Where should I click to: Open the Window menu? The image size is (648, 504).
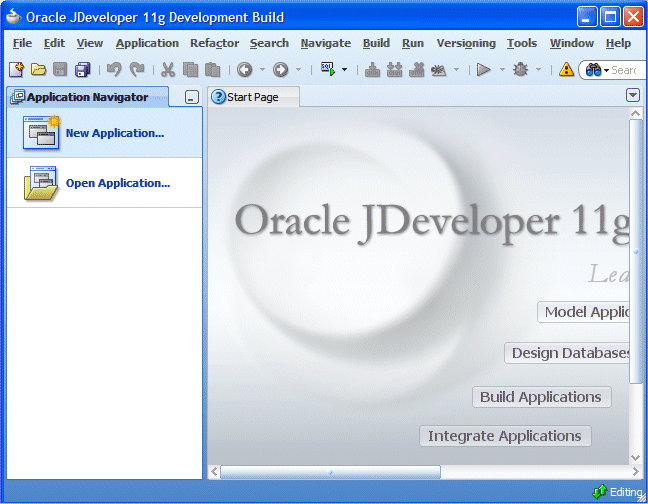572,43
